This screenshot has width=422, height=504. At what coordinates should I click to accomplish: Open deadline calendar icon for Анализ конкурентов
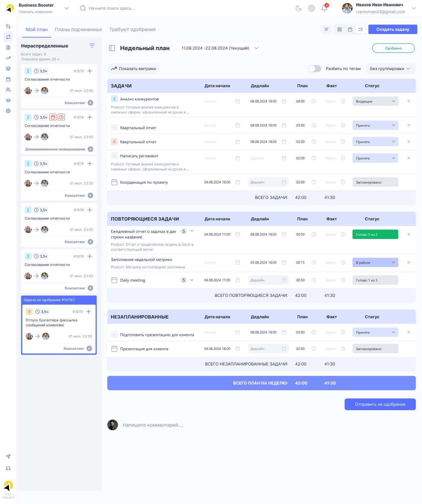(x=284, y=101)
